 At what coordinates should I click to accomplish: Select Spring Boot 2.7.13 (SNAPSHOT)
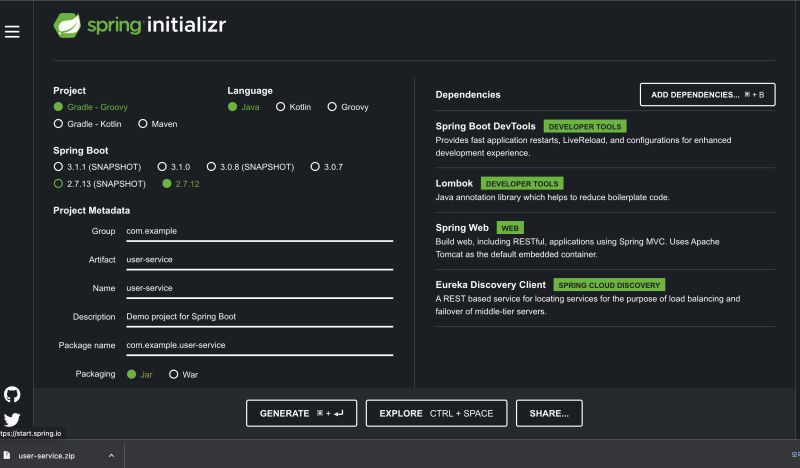[x=99, y=183]
